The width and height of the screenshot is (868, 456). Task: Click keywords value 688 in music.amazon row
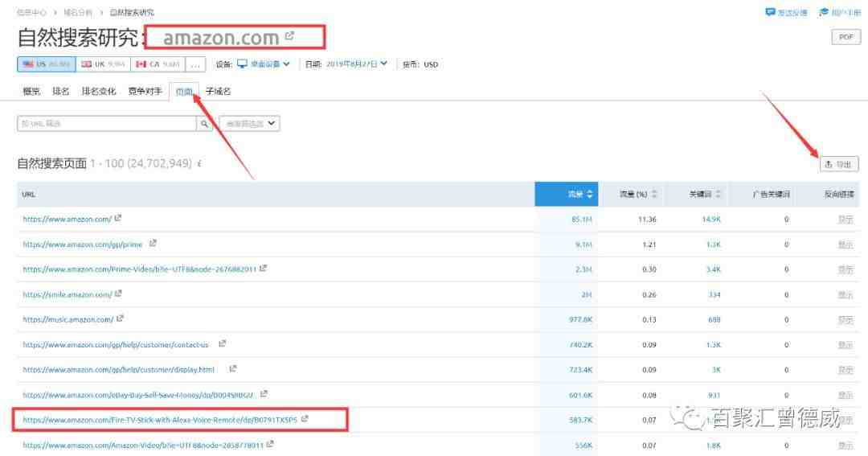714,320
